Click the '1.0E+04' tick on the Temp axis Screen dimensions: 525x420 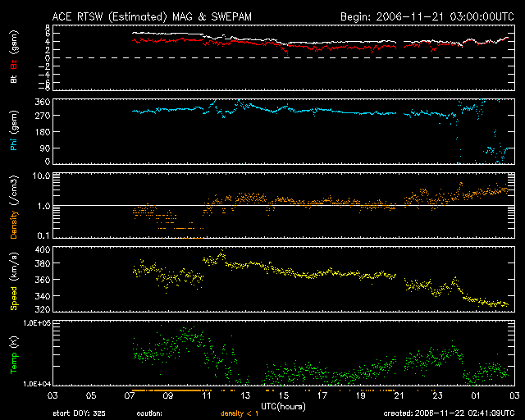coord(37,384)
